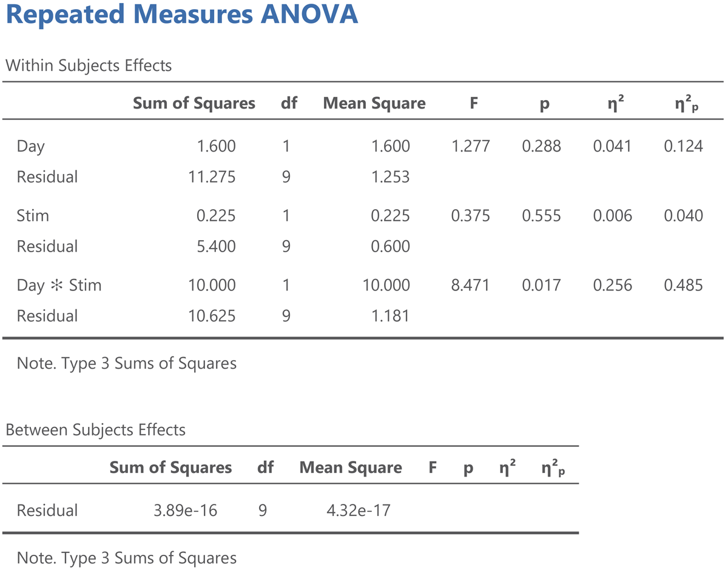The image size is (728, 570).
Task: Select the Day F value 1.277
Action: (x=471, y=146)
